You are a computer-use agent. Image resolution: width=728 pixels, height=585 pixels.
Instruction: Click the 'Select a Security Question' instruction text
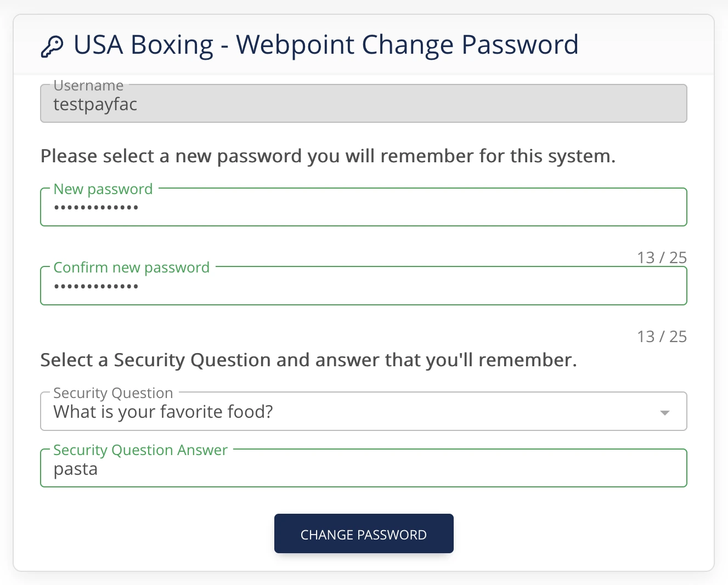tap(309, 360)
